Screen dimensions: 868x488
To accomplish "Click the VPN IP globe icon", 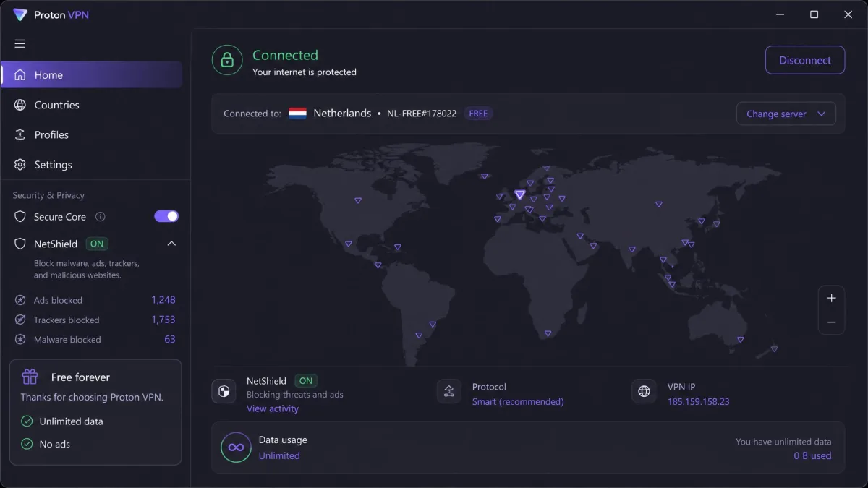I will 644,392.
